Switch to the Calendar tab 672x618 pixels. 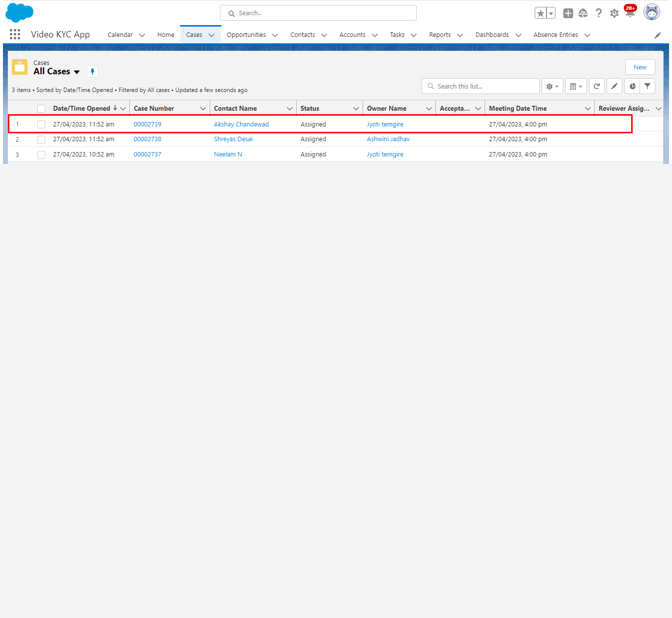click(x=120, y=35)
